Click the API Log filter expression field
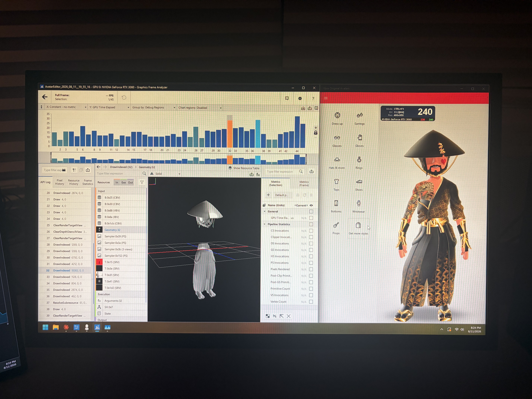 [x=55, y=170]
